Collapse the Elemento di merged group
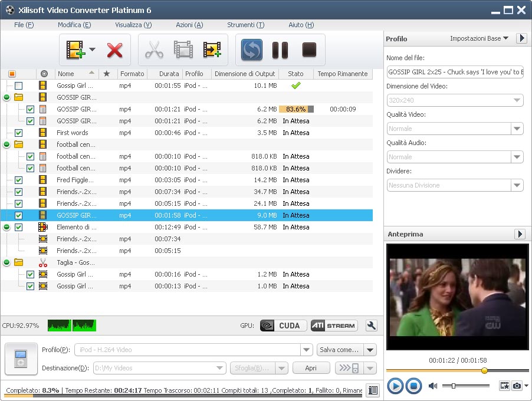The height and width of the screenshot is (401, 532). tap(6, 227)
